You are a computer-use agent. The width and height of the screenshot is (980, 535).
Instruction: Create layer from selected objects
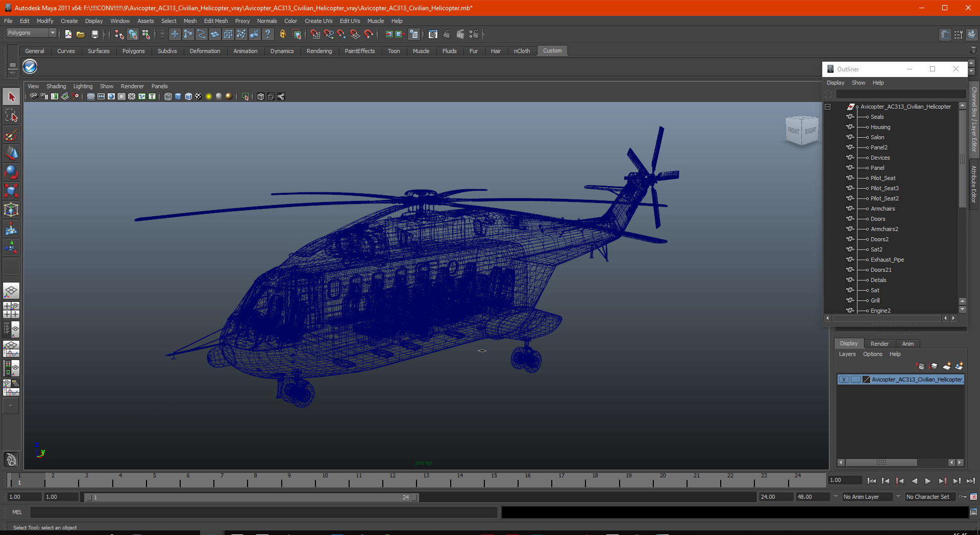point(959,366)
